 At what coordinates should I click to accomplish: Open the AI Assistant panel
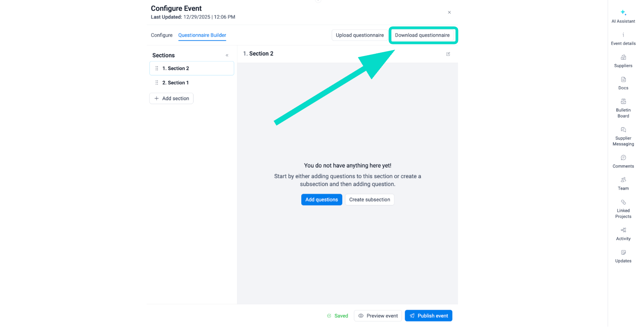tap(623, 16)
